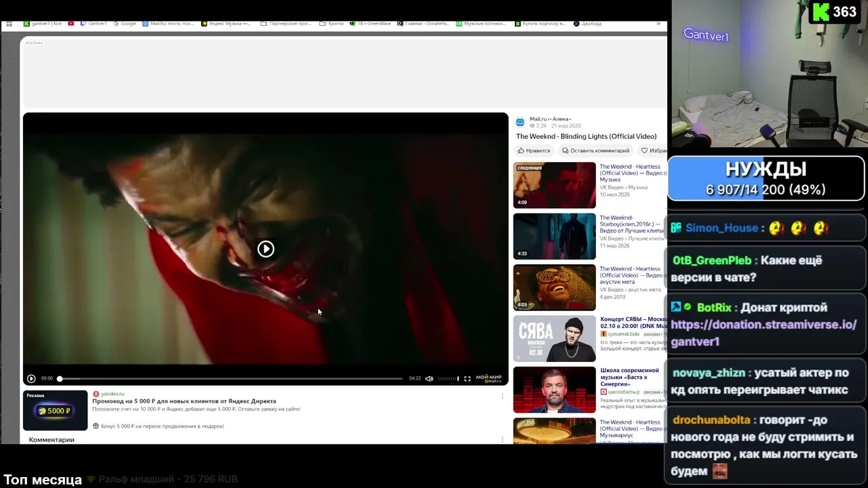Image resolution: width=868 pixels, height=488 pixels.
Task: Click the НУЖДЫ donation goal bar
Action: point(766,179)
